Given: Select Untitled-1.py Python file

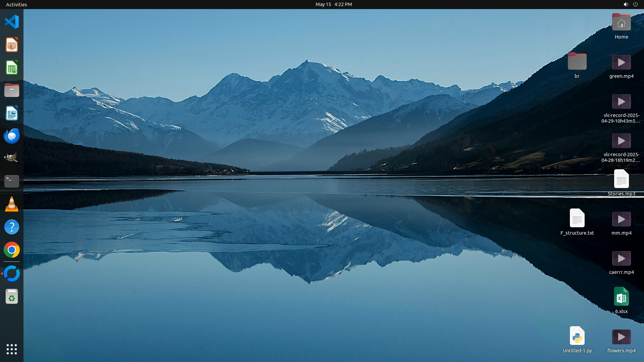Looking at the screenshot, I should 577,336.
